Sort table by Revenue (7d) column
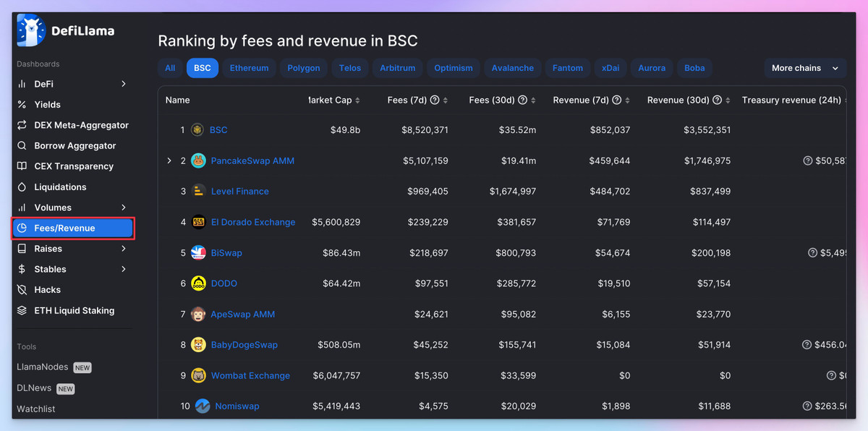868x431 pixels. coord(628,101)
